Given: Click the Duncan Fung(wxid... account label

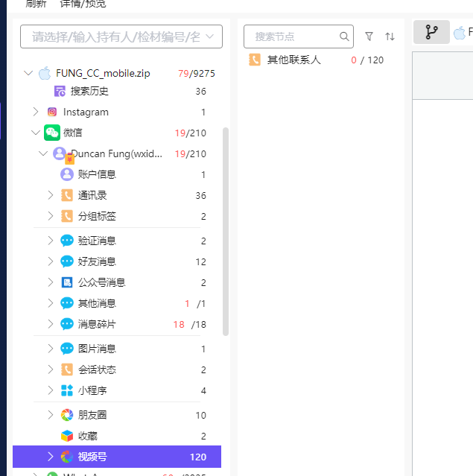Looking at the screenshot, I should click(117, 153).
